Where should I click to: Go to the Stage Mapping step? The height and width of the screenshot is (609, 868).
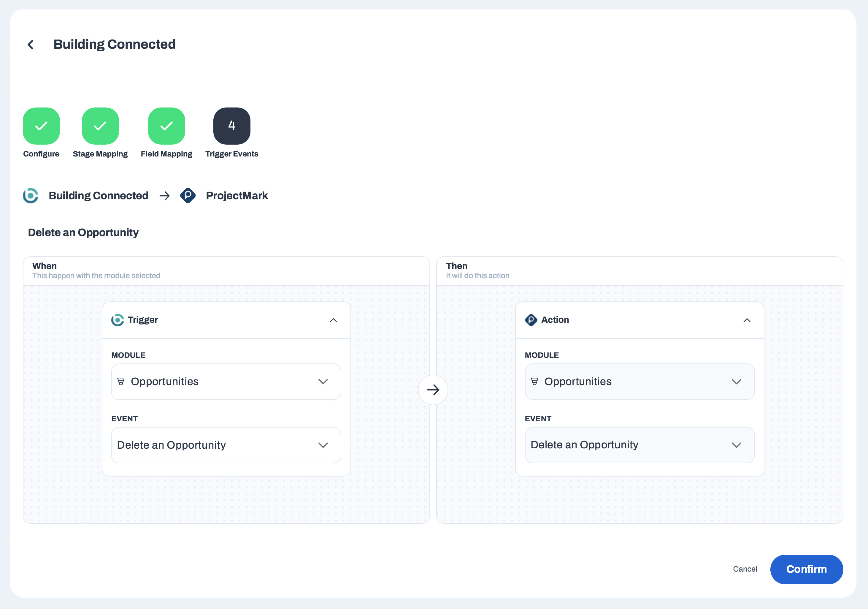coord(100,126)
